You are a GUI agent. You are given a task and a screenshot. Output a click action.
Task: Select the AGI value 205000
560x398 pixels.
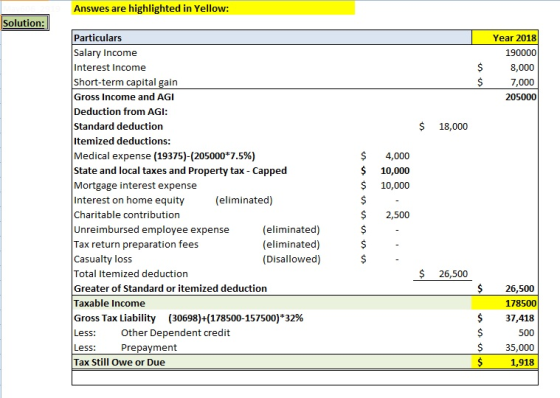coord(520,97)
